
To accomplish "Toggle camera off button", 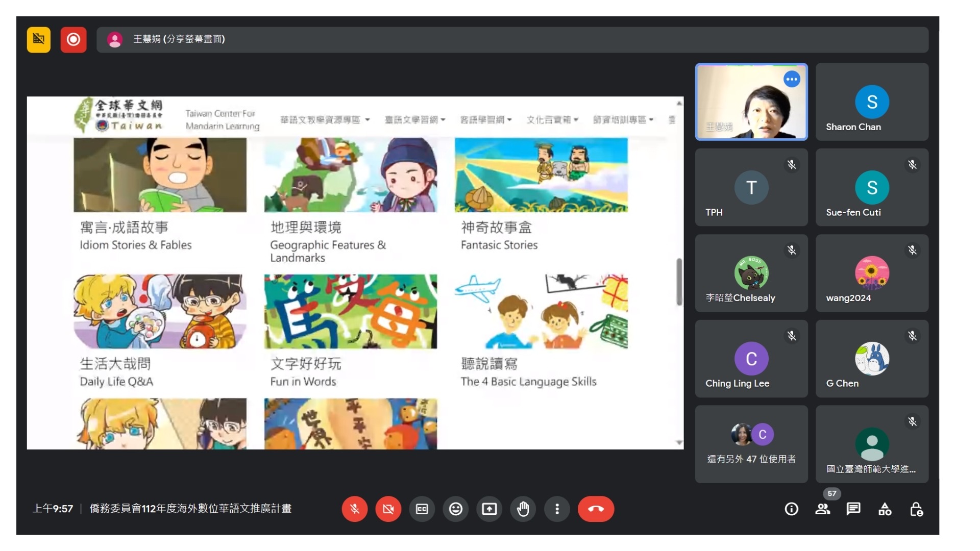I will (388, 509).
